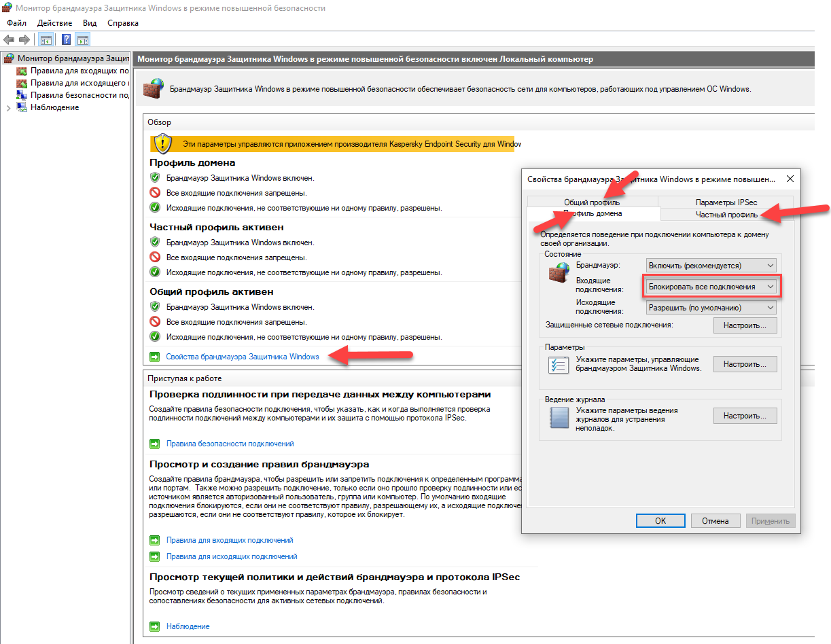
Task: Click the Просмотр и создание правил брандмауэра heading
Action: [260, 464]
